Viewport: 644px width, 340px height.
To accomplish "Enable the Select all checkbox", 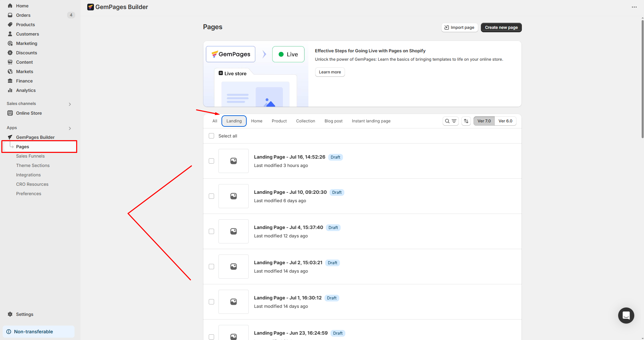I will (211, 136).
